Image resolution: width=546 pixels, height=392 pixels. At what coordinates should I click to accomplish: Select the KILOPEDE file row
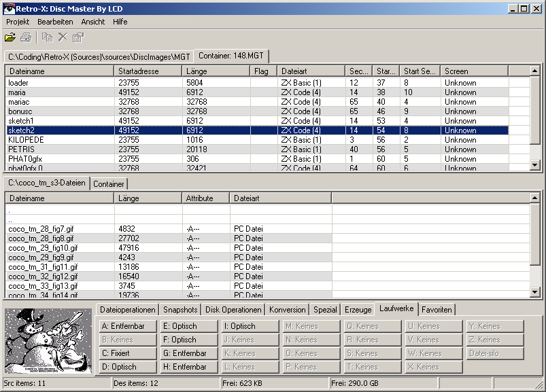pos(257,140)
